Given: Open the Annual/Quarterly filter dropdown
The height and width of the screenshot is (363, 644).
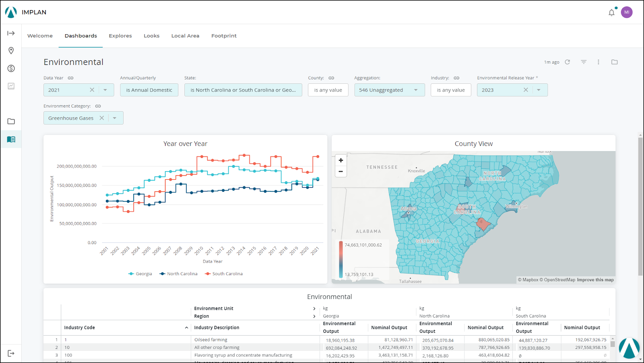Looking at the screenshot, I should tap(149, 90).
